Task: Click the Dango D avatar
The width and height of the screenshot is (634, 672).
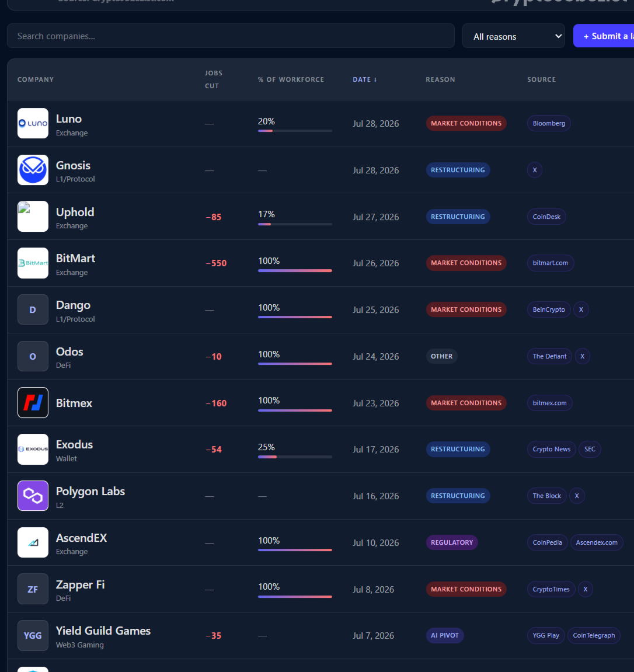Action: click(x=33, y=310)
